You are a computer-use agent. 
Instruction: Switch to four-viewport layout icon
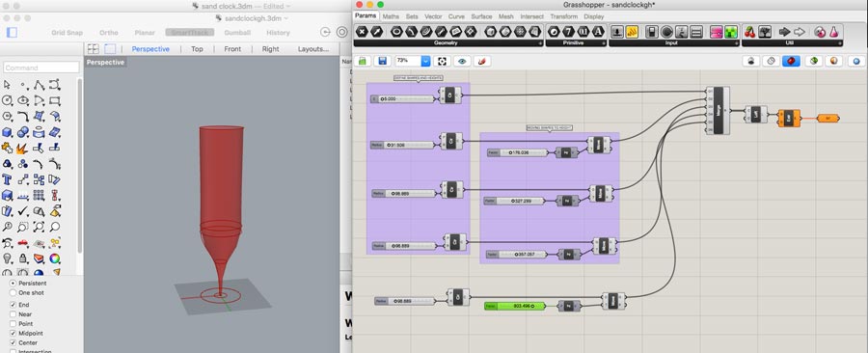point(93,48)
